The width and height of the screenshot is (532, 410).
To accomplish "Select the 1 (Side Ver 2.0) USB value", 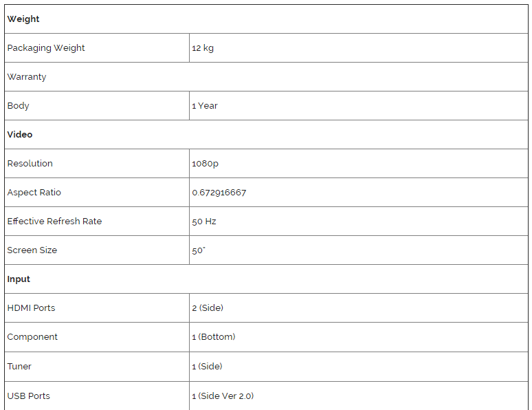I will (x=223, y=396).
